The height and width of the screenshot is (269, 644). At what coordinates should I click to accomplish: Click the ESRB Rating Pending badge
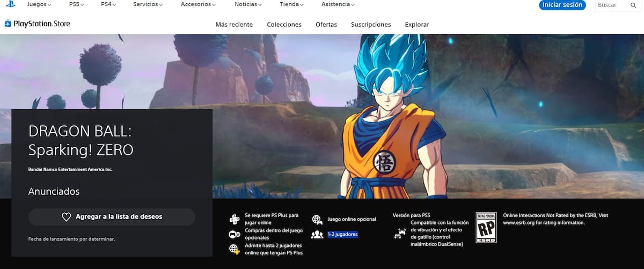(486, 228)
